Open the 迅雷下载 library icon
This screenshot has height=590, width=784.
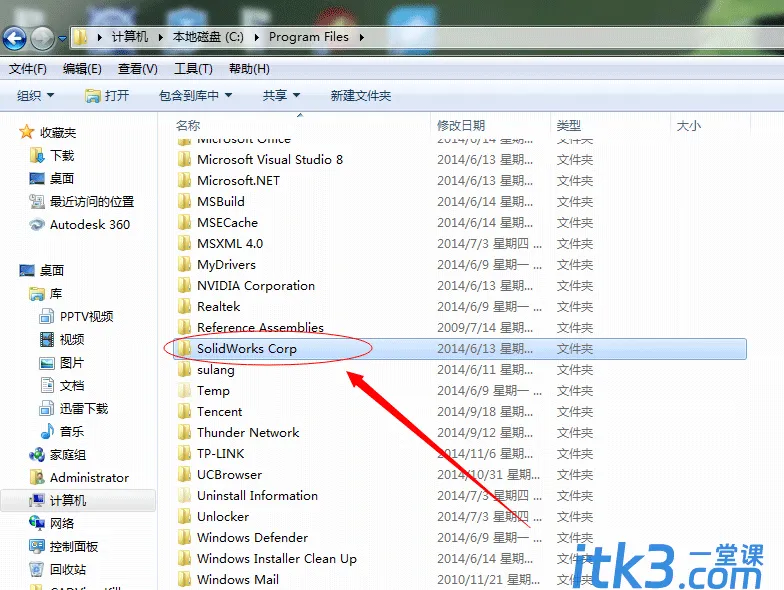click(46, 408)
